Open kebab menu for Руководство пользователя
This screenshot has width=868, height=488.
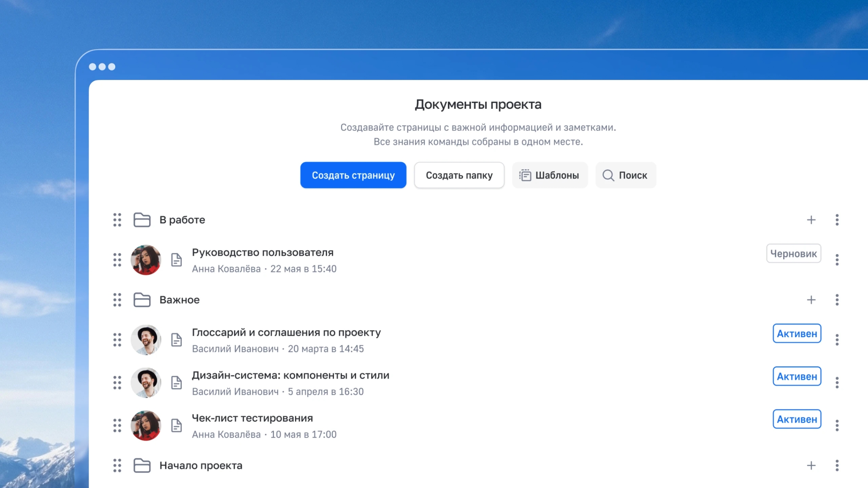point(837,260)
